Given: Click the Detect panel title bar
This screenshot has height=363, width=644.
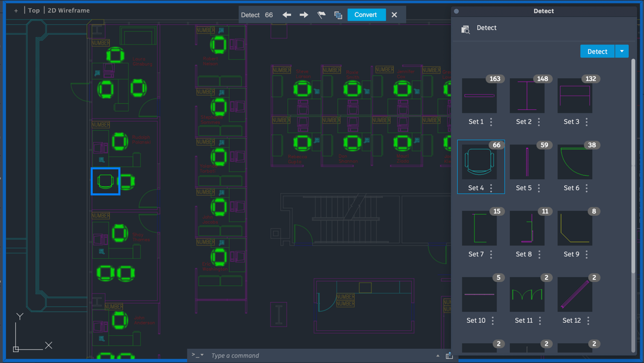Looking at the screenshot, I should (x=544, y=11).
